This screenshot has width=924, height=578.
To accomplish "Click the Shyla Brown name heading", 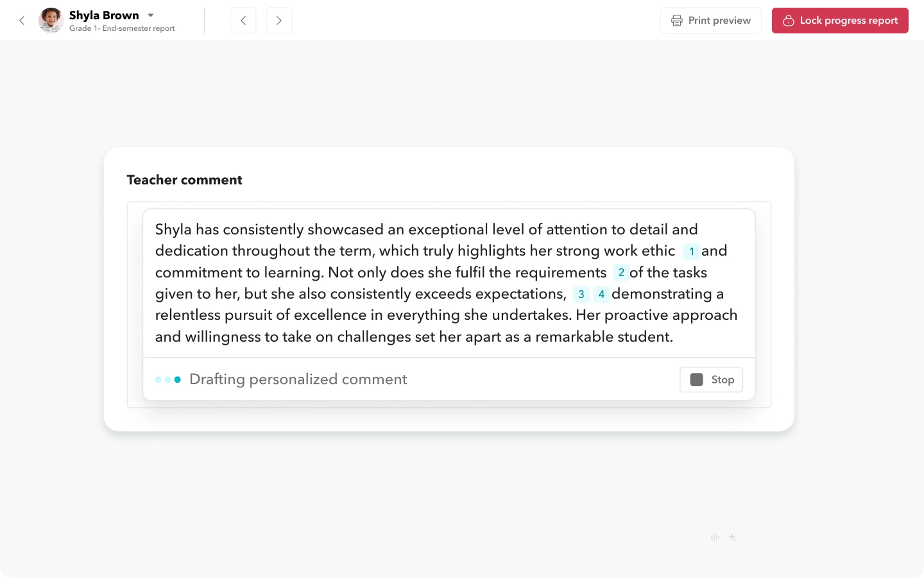I will point(104,15).
